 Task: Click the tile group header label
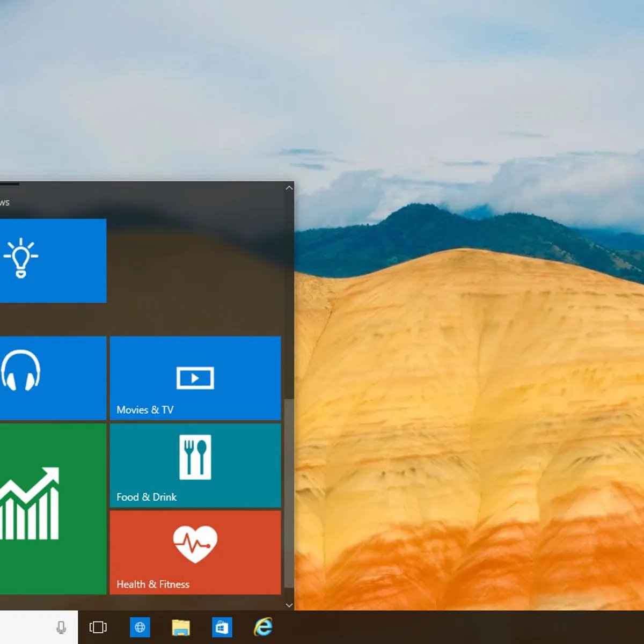[4, 202]
